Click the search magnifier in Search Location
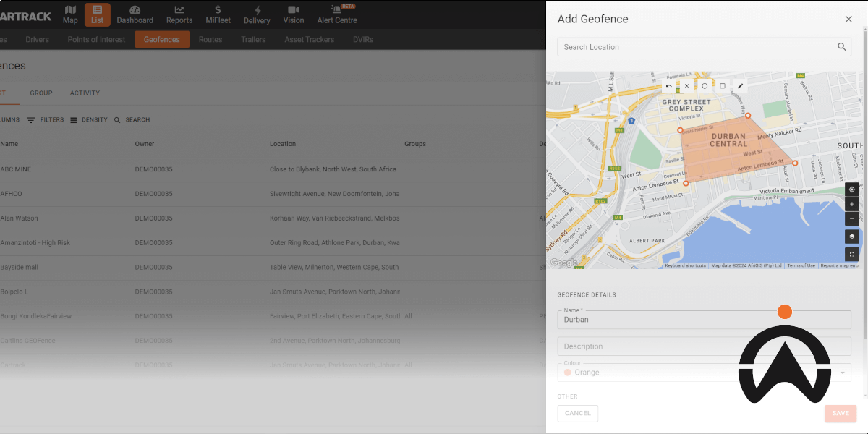868x434 pixels. pos(842,47)
